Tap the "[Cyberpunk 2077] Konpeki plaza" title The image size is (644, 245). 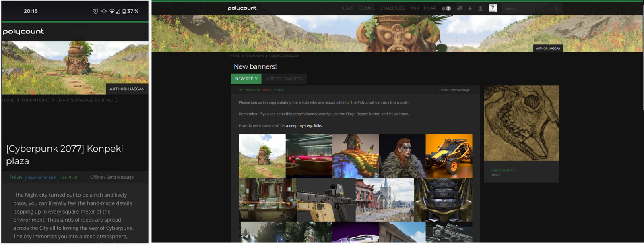click(x=64, y=155)
